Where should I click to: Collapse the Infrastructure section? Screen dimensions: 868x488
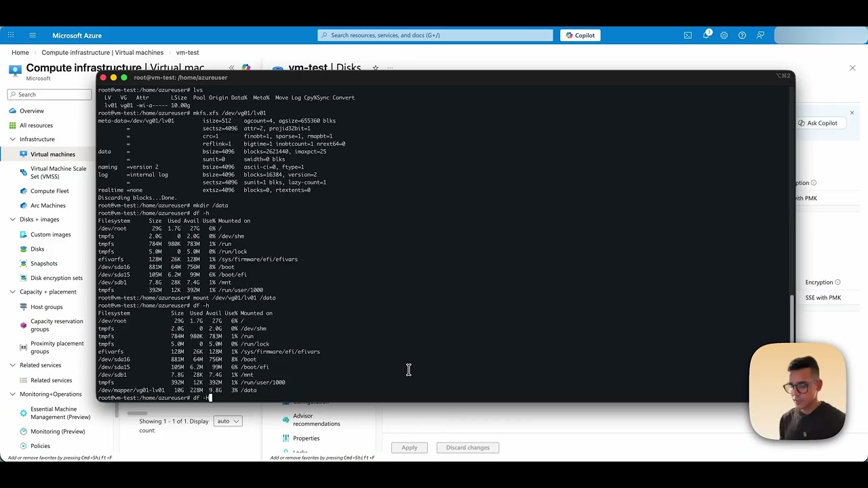[13, 139]
